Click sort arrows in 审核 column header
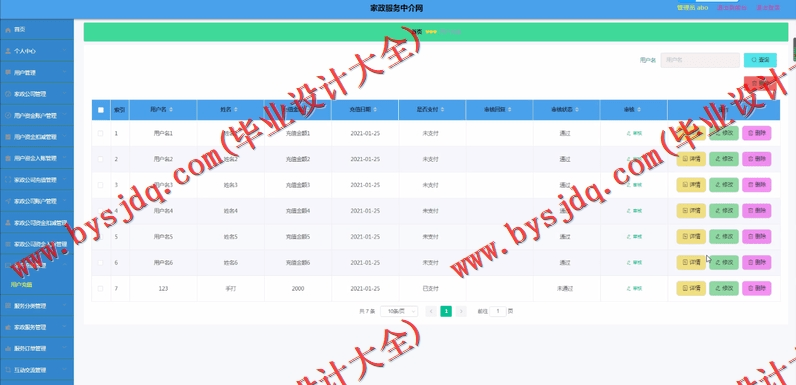The width and height of the screenshot is (796, 385). pos(640,110)
